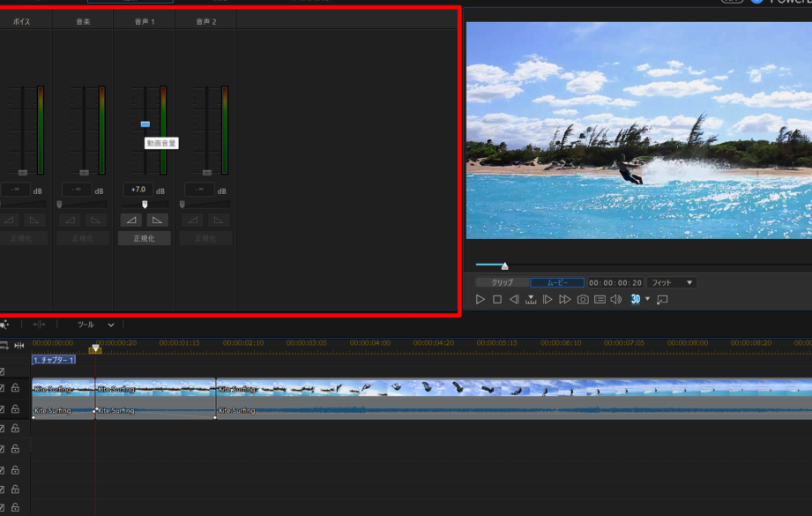Click the 音声 2 channel volume fader

(x=206, y=172)
